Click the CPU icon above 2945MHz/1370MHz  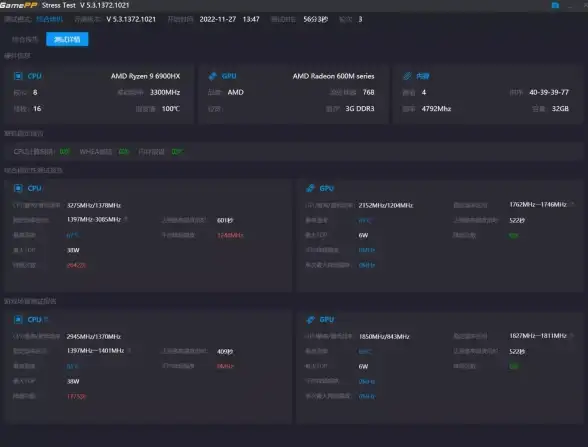coord(18,320)
